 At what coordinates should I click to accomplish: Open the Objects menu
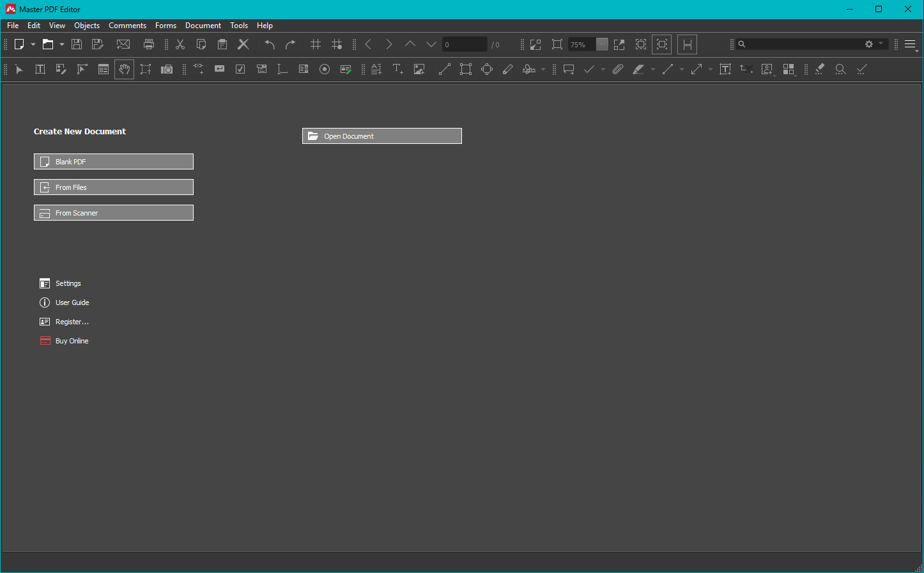[x=87, y=26]
